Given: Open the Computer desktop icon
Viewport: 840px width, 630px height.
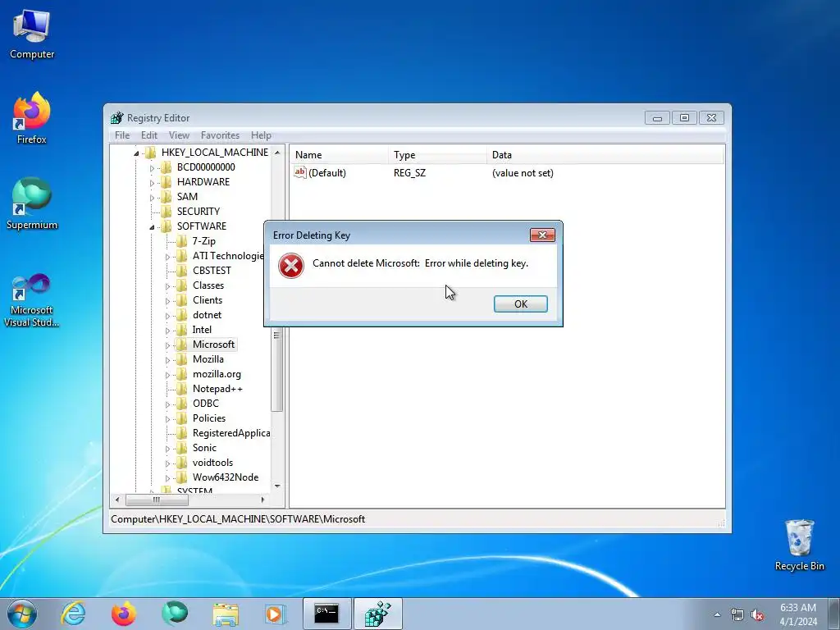Looking at the screenshot, I should [x=32, y=34].
